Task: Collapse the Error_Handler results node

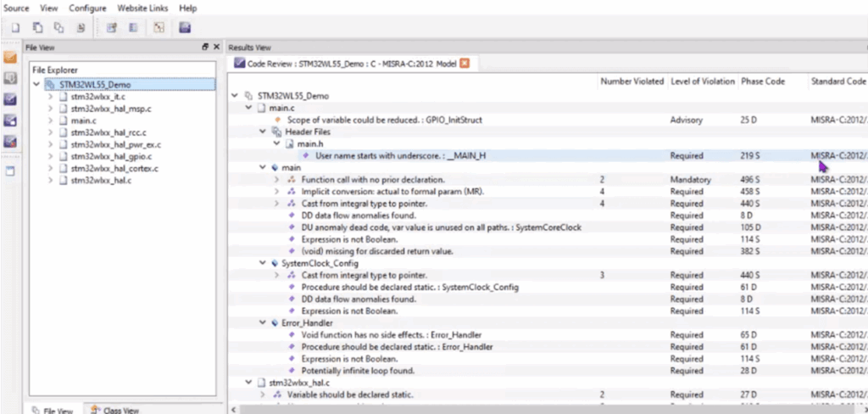Action: click(x=263, y=323)
